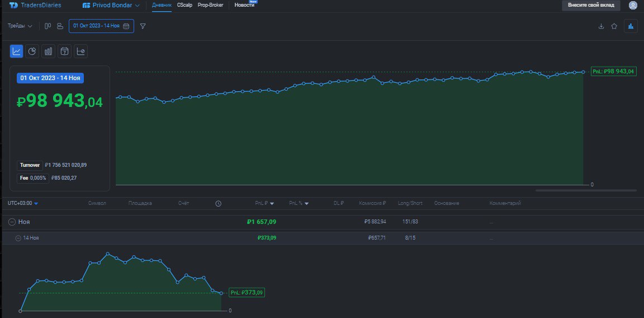Image resolution: width=644 pixels, height=318 pixels.
Task: Collapse the 14 Ноя day row
Action: [x=18, y=238]
